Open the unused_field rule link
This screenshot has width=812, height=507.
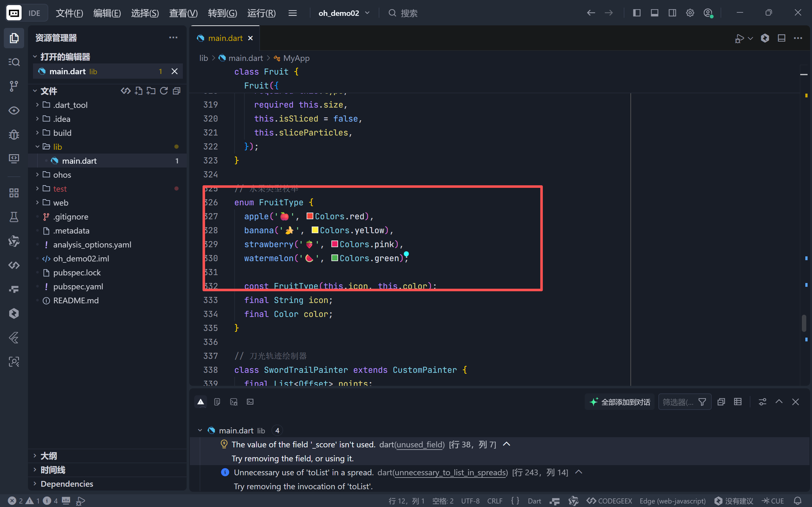(x=420, y=444)
